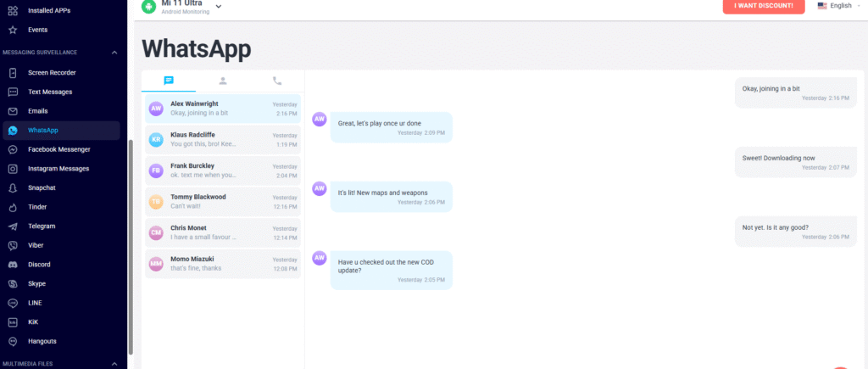
Task: Open the Discord icon
Action: pos(13,265)
